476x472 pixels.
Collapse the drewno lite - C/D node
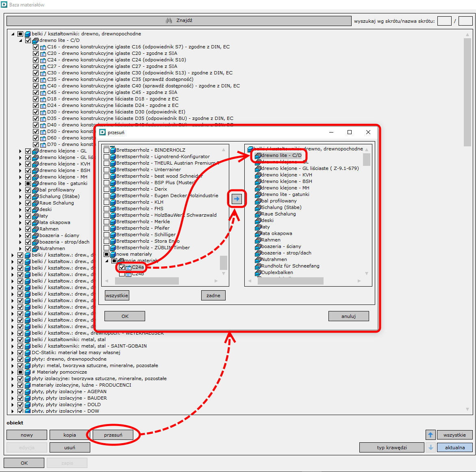pos(20,41)
